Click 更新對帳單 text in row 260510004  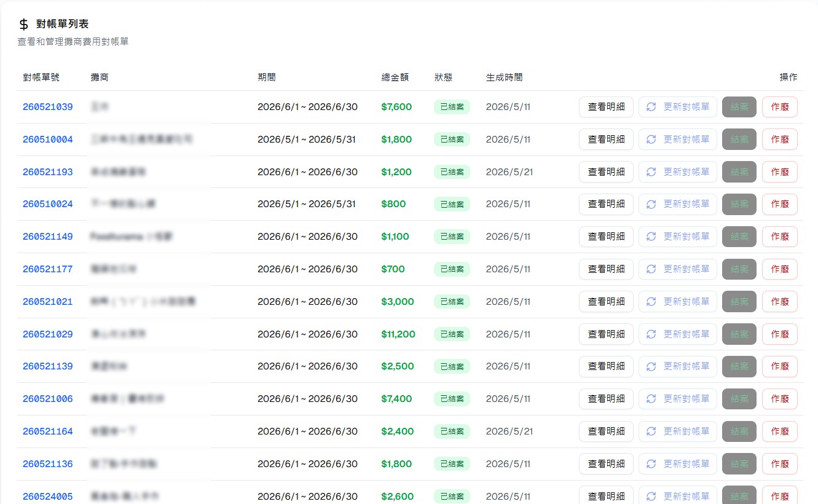coord(686,140)
